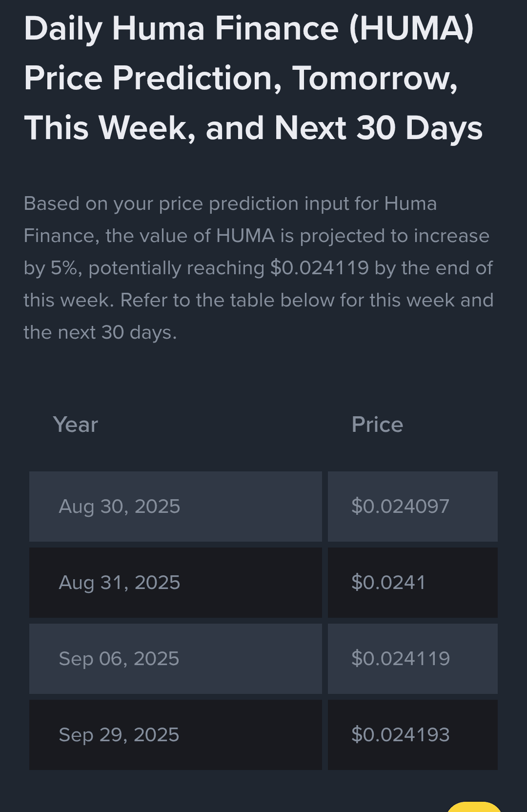527x812 pixels.
Task: Tap the $0.024193 price cell
Action: [x=413, y=735]
